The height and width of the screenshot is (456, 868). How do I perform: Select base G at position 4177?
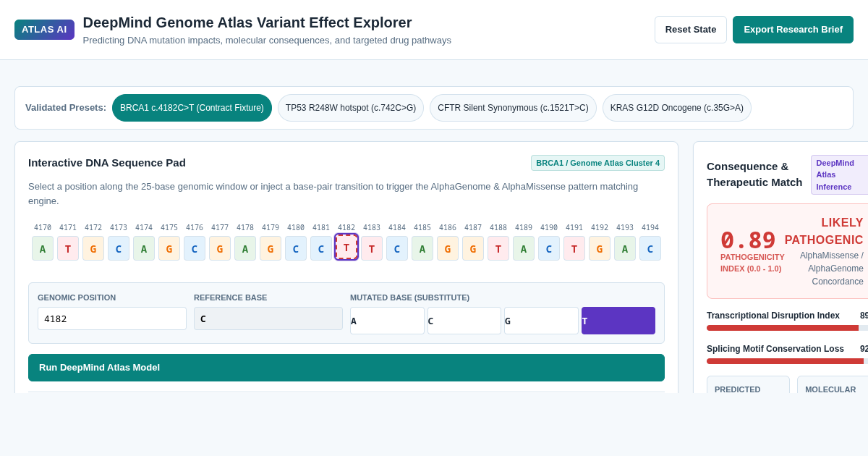(x=220, y=248)
